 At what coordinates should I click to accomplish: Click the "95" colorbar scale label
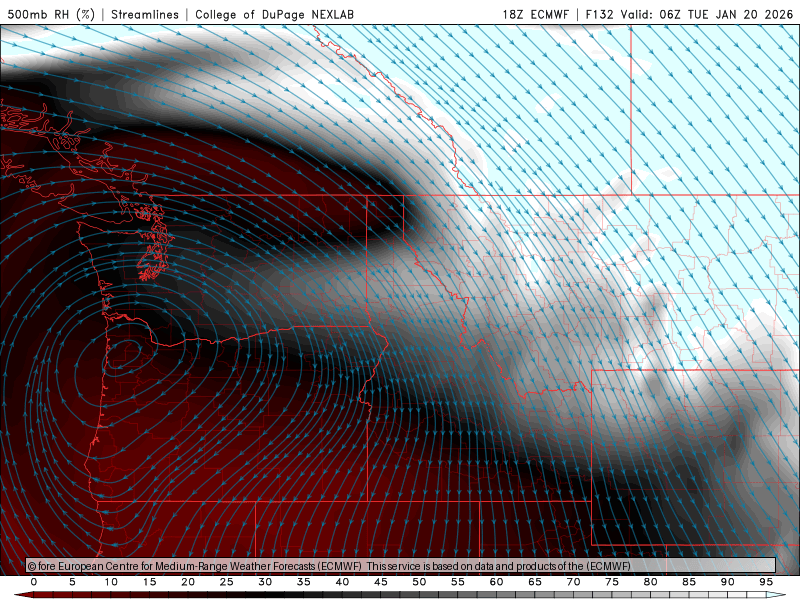click(x=766, y=582)
